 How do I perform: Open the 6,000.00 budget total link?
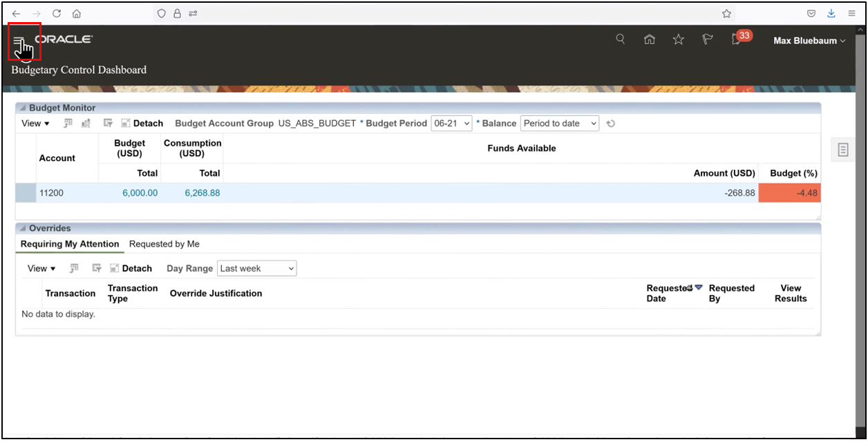[x=140, y=193]
